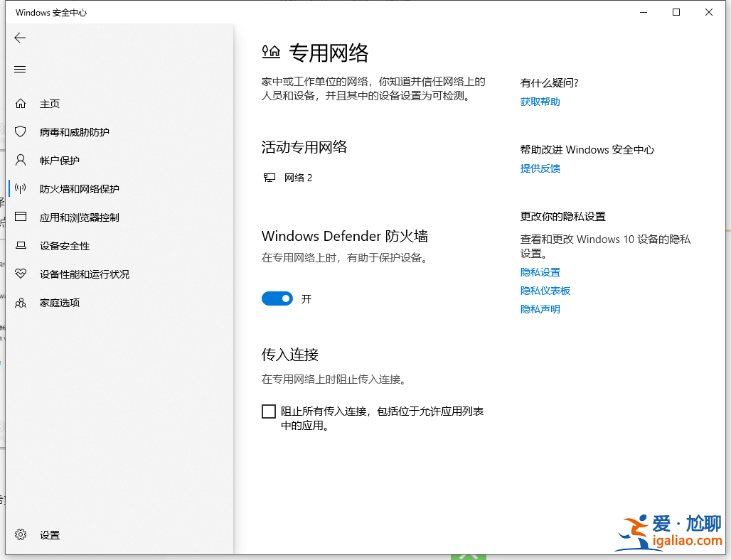The height and width of the screenshot is (560, 731).
Task: Click the 专用网络 header icon
Action: [271, 52]
